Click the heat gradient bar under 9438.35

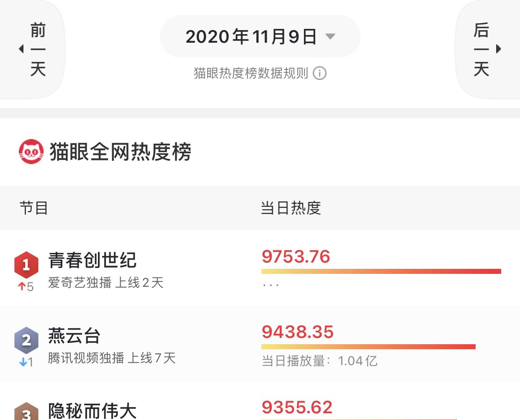point(368,346)
